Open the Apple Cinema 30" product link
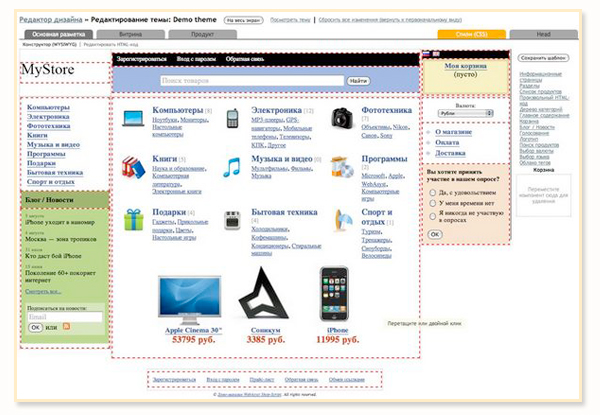600x415 pixels. coord(194,330)
